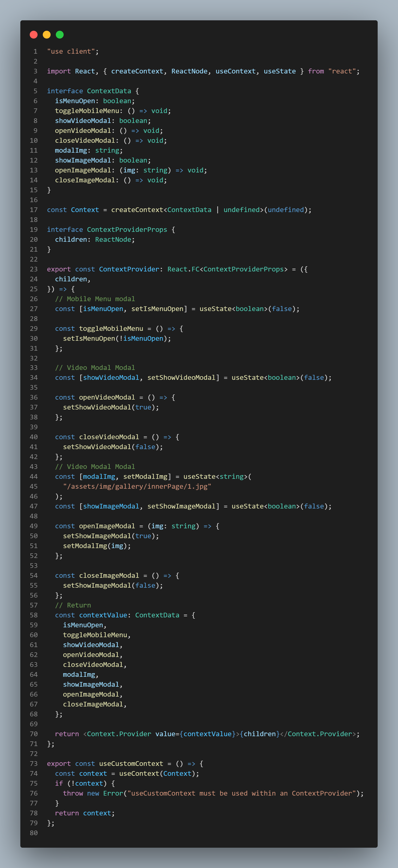Click the opening Context.Provider tag on line 70
398x868 pixels.
pos(161,734)
